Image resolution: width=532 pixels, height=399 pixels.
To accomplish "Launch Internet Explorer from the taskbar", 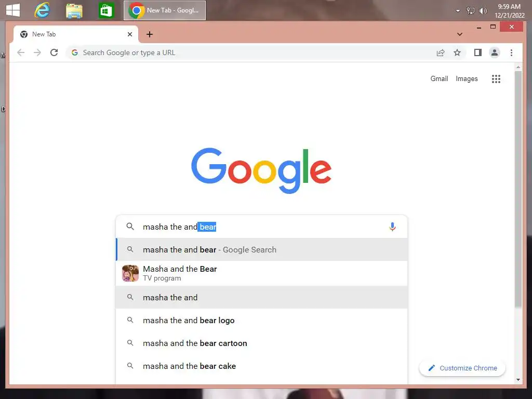I will click(42, 10).
